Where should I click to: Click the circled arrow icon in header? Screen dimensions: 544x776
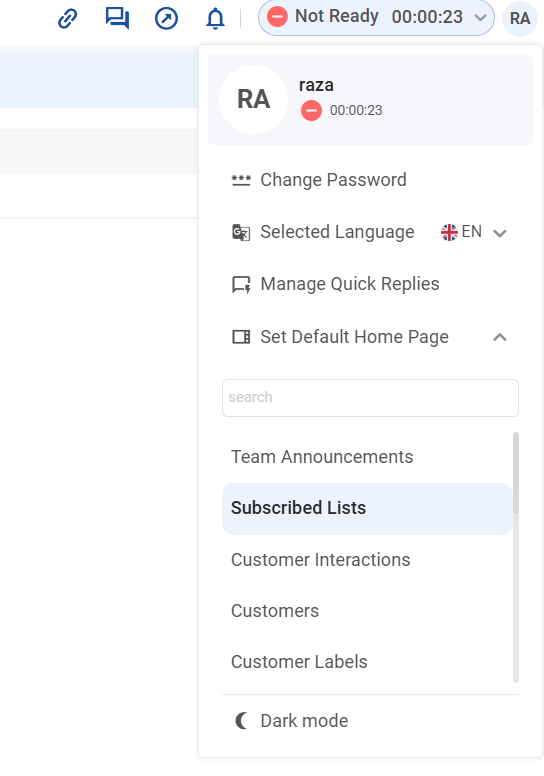[166, 19]
